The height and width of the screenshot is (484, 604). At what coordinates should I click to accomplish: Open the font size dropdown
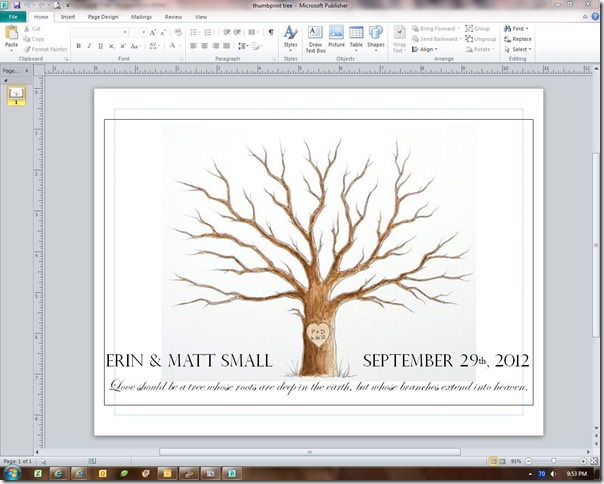click(x=144, y=32)
